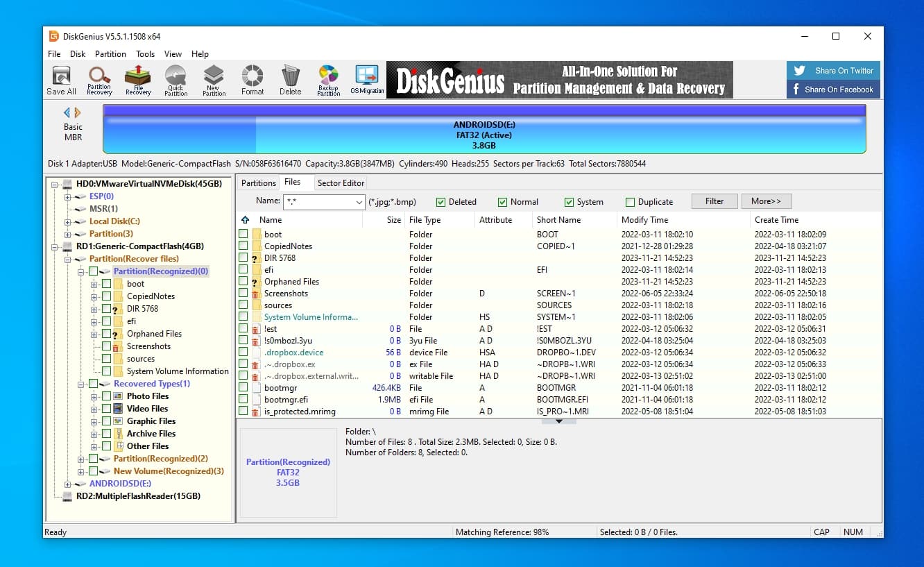924x567 pixels.
Task: Create a New Partition from the toolbar
Action: point(214,80)
